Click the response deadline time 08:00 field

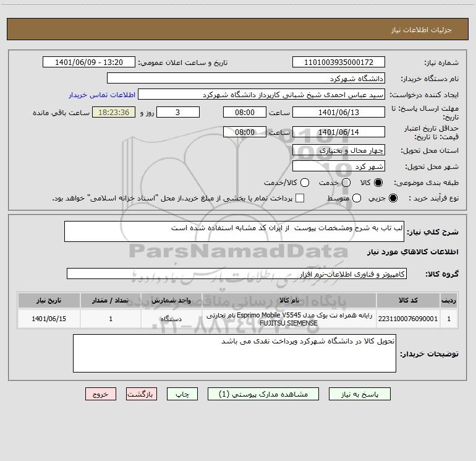point(245,112)
